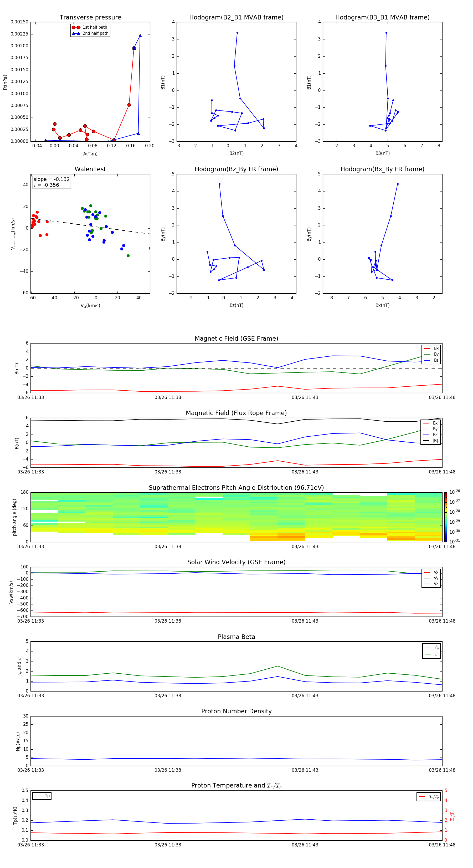
Task: Click the 'Transverse pressure' plot title
Action: coord(90,17)
